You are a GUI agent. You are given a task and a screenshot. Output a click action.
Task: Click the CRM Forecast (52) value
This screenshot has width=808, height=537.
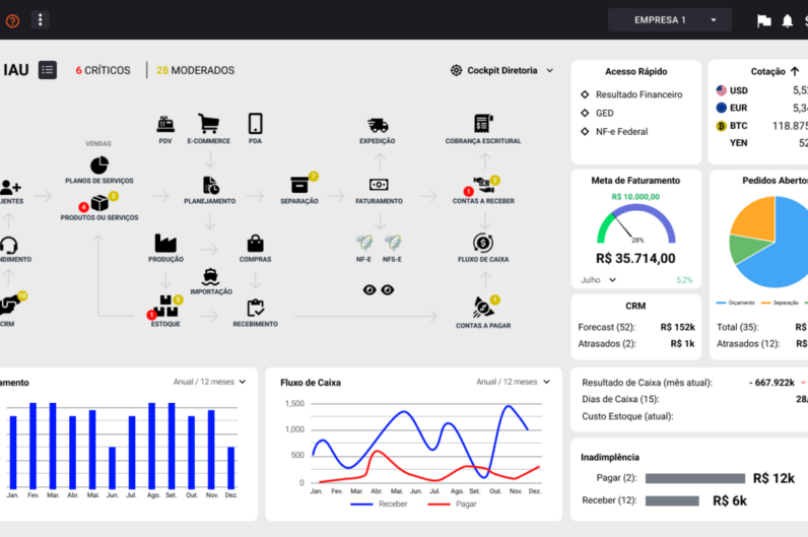[678, 327]
